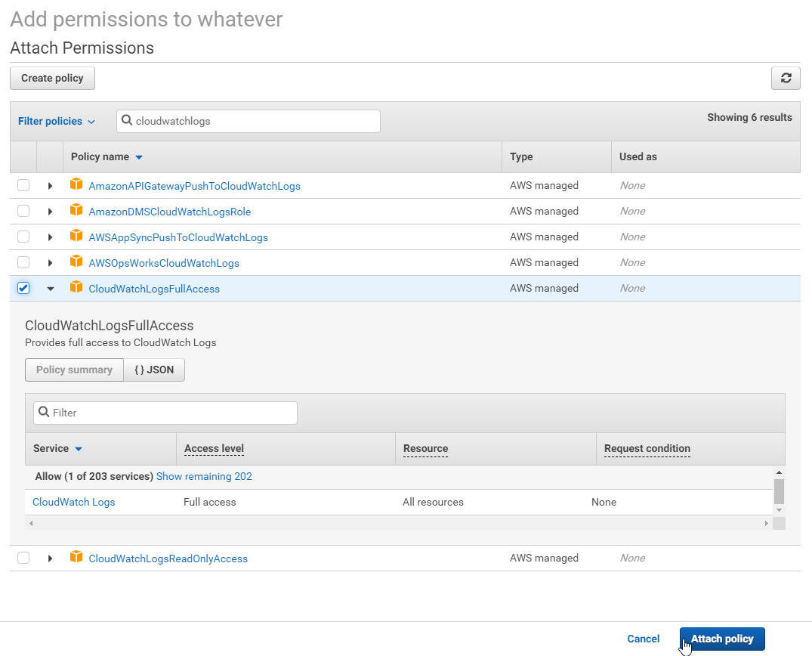Viewport: 812px width, 656px height.
Task: Tick the AmazonAPIGatewayPushToCloudWatchLogs checkbox
Action: coord(23,185)
